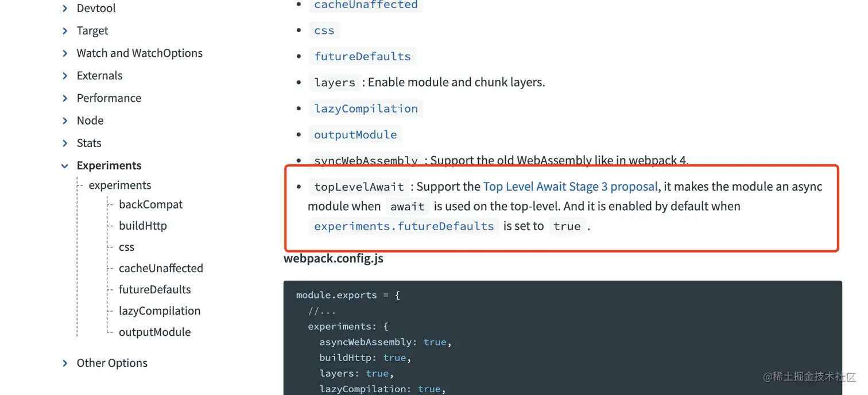
Task: Click the layers: true code line
Action: click(x=357, y=373)
